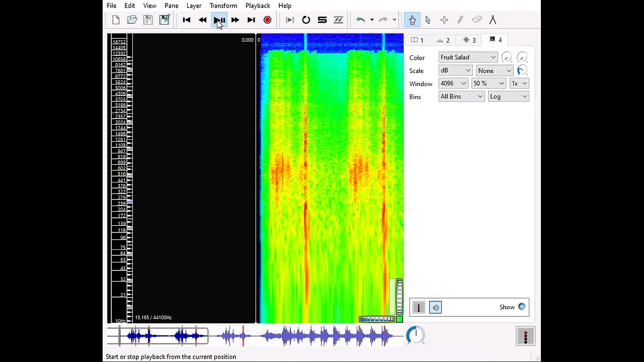644x362 pixels.
Task: Open the Fruit Salad color dropdown
Action: click(x=468, y=57)
